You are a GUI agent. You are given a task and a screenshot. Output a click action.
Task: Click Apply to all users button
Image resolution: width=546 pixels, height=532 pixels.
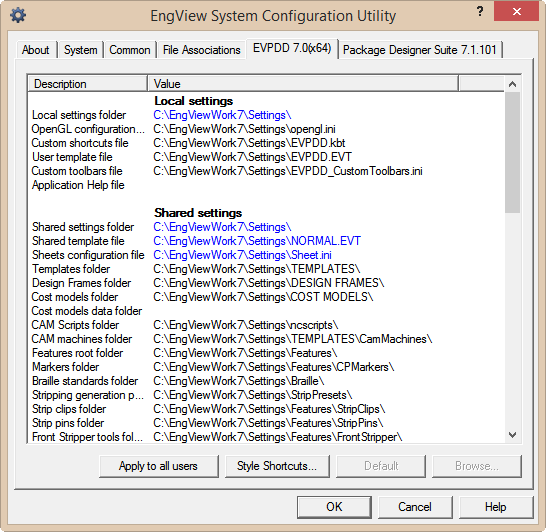[x=158, y=466]
